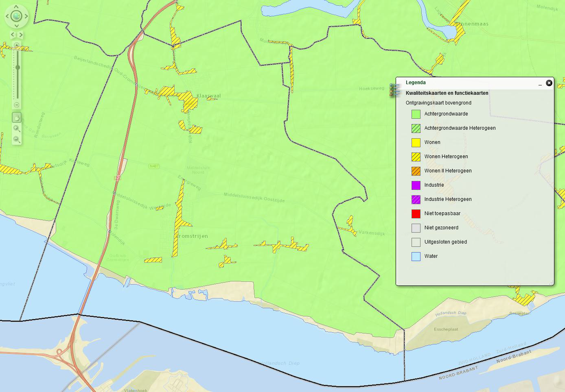Click the light blue Water swatch

pos(416,257)
